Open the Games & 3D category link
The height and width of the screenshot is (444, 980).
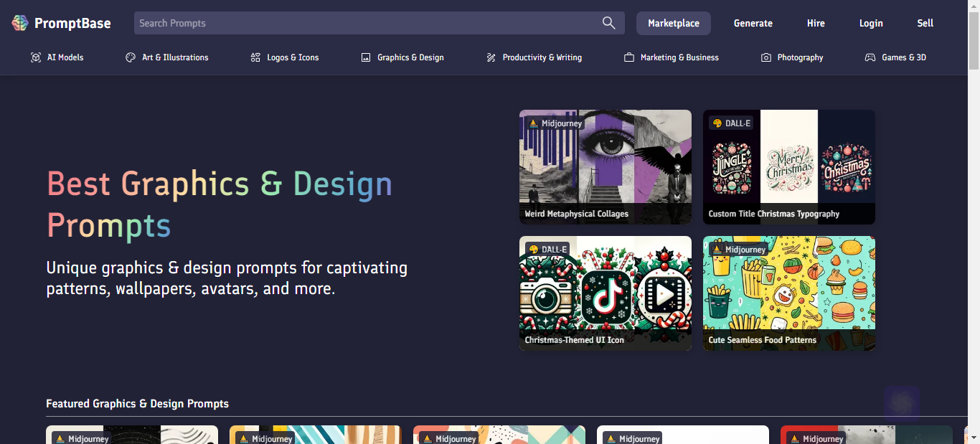[x=895, y=57]
